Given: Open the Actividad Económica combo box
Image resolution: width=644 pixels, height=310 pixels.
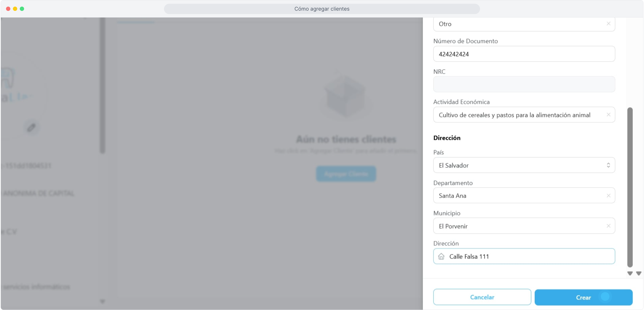Looking at the screenshot, I should (516, 115).
